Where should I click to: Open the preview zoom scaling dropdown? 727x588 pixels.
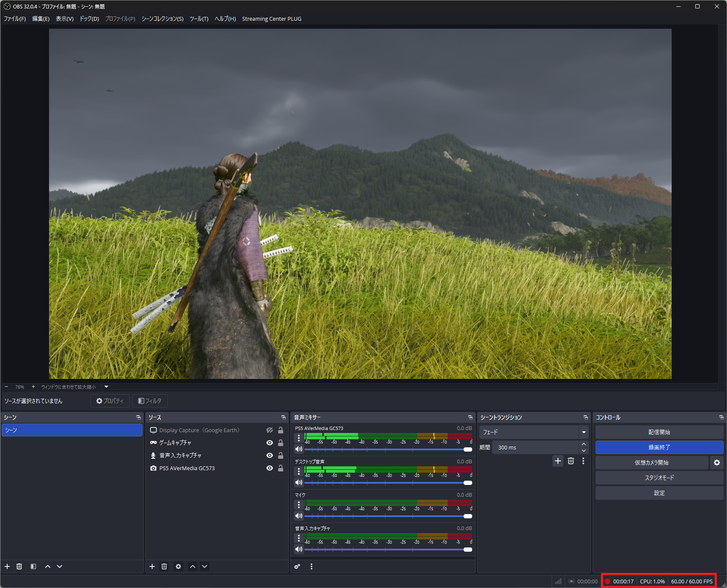click(x=106, y=387)
